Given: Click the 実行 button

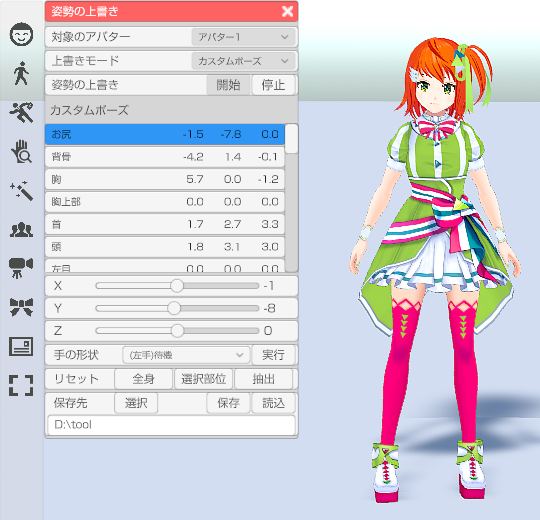Looking at the screenshot, I should [273, 355].
